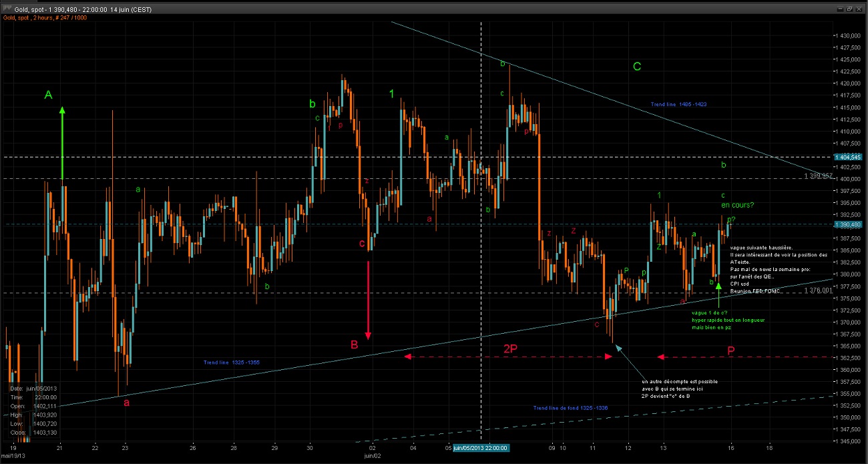Restore down the Gold spot chart window
This screenshot has height=464, width=868.
tap(848, 9)
